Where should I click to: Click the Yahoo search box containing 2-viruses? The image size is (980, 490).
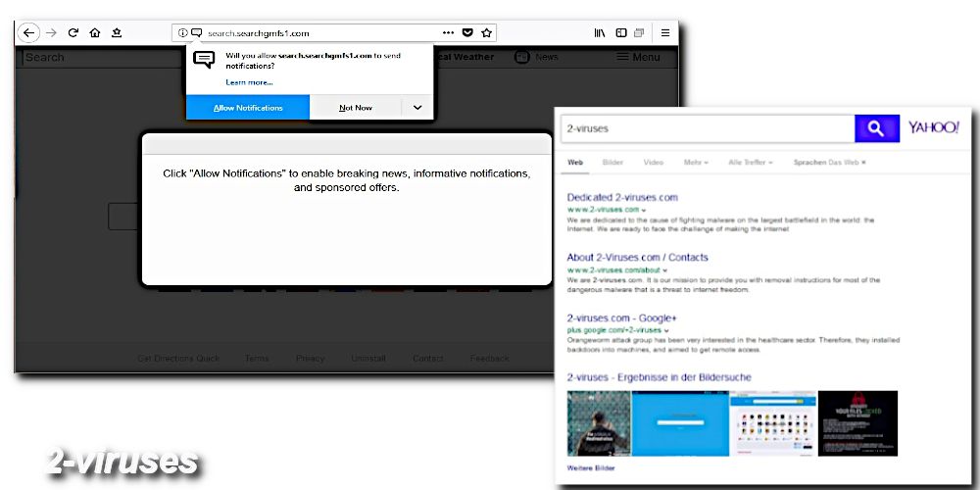point(708,128)
